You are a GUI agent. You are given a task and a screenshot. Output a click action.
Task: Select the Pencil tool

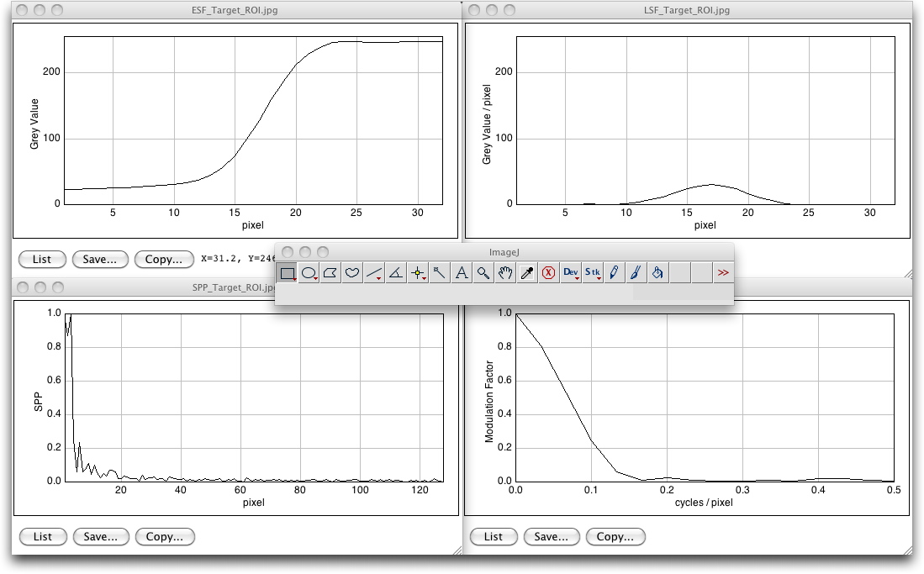pyautogui.click(x=614, y=273)
